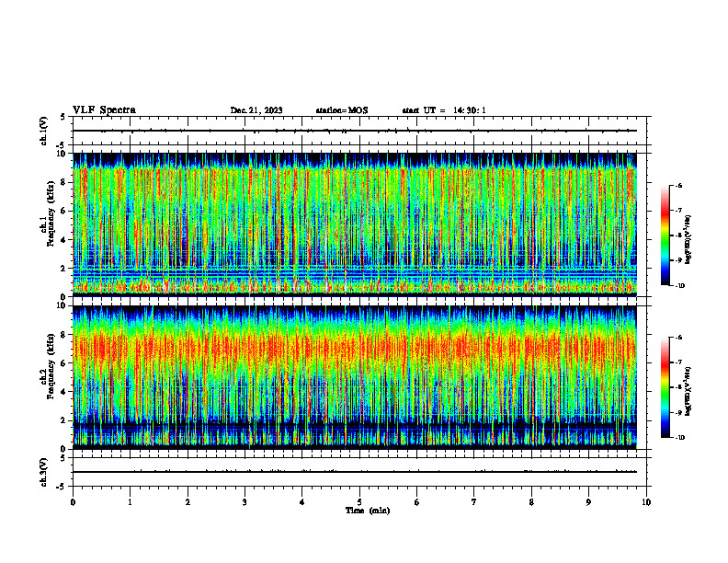Click inside the ch.1 spectrogram panel
728x563 pixels.
point(355,224)
